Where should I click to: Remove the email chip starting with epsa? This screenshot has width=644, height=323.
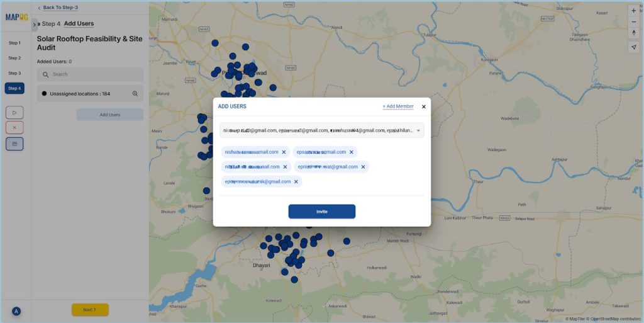[351, 152]
